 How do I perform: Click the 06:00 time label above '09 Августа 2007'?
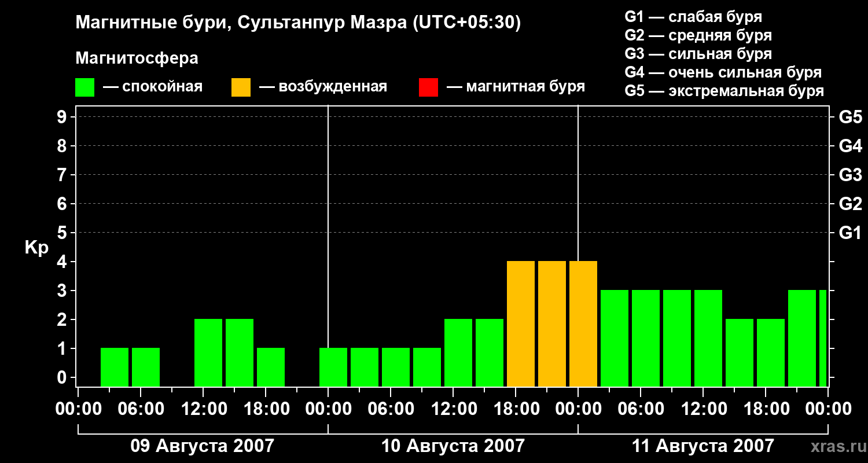click(141, 409)
